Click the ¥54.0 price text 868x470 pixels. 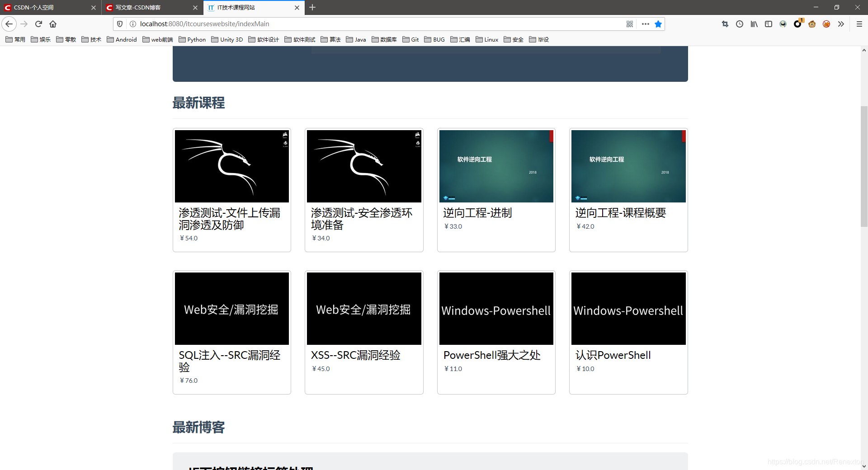[x=189, y=238]
